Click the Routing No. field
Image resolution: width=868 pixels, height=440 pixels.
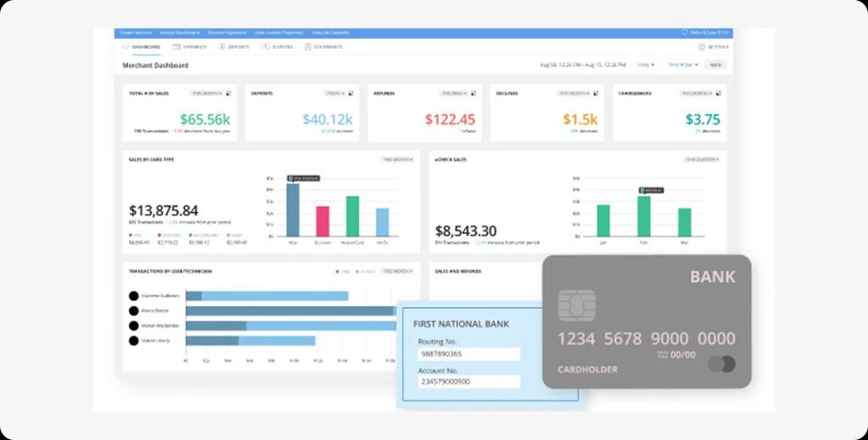[x=469, y=354]
